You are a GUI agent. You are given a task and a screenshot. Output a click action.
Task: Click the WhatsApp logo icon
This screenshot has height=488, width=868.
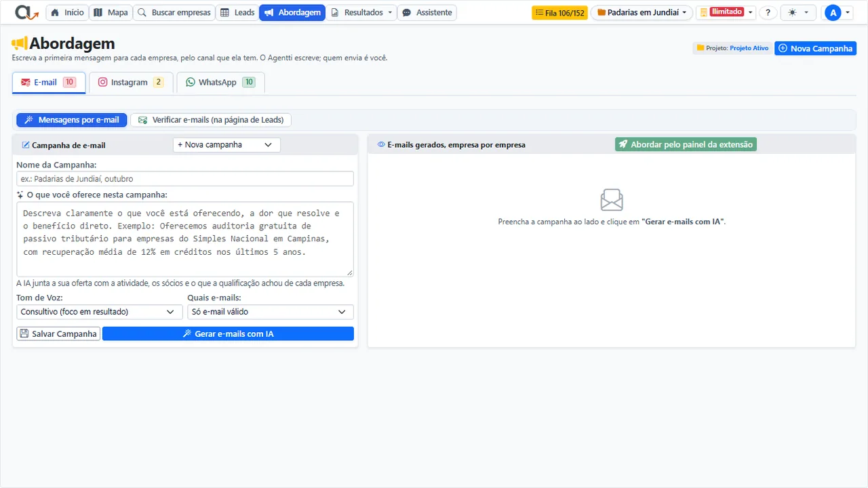(x=191, y=82)
